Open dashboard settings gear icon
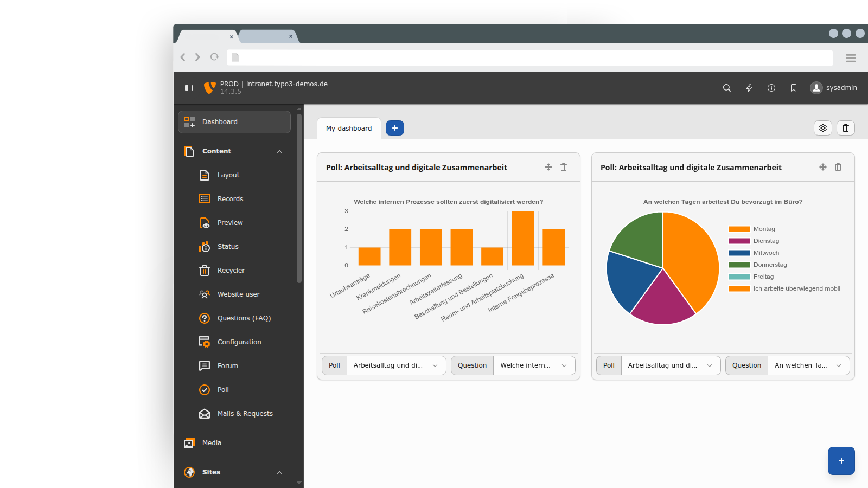This screenshot has height=488, width=868. (x=823, y=128)
